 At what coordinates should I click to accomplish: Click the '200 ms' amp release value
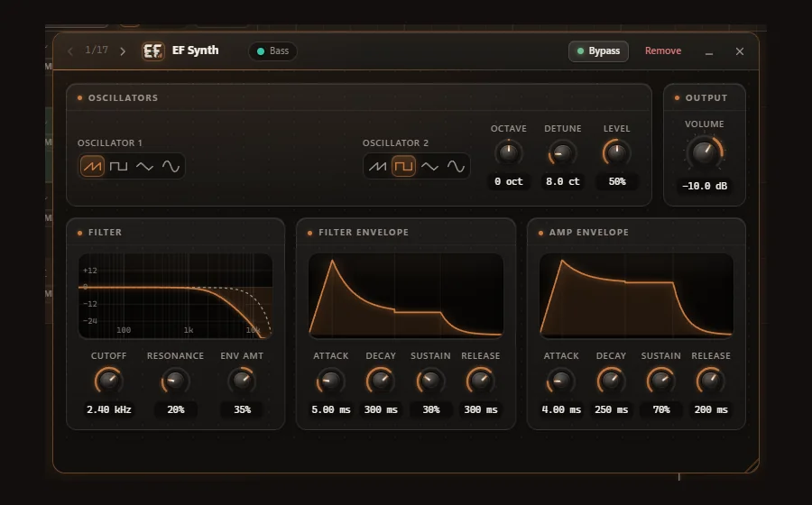pos(711,409)
